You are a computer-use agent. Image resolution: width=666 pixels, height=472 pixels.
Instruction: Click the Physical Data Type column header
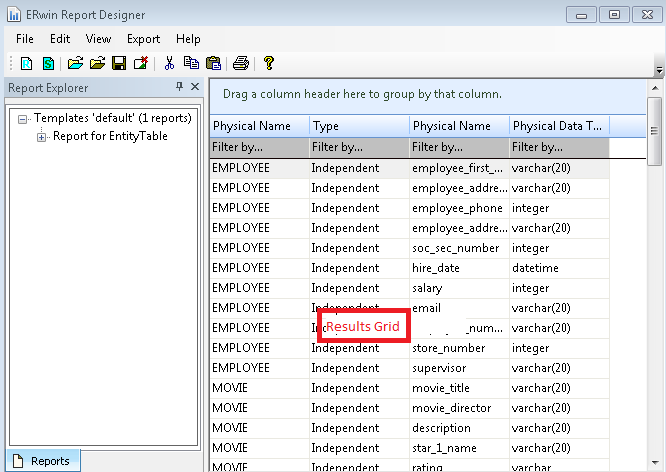click(557, 126)
